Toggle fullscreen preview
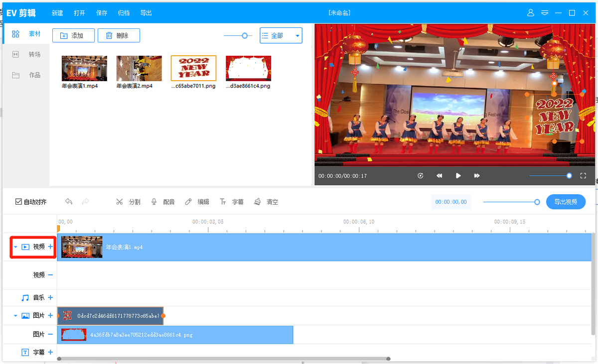Viewport: 598px width, 364px height. click(583, 176)
